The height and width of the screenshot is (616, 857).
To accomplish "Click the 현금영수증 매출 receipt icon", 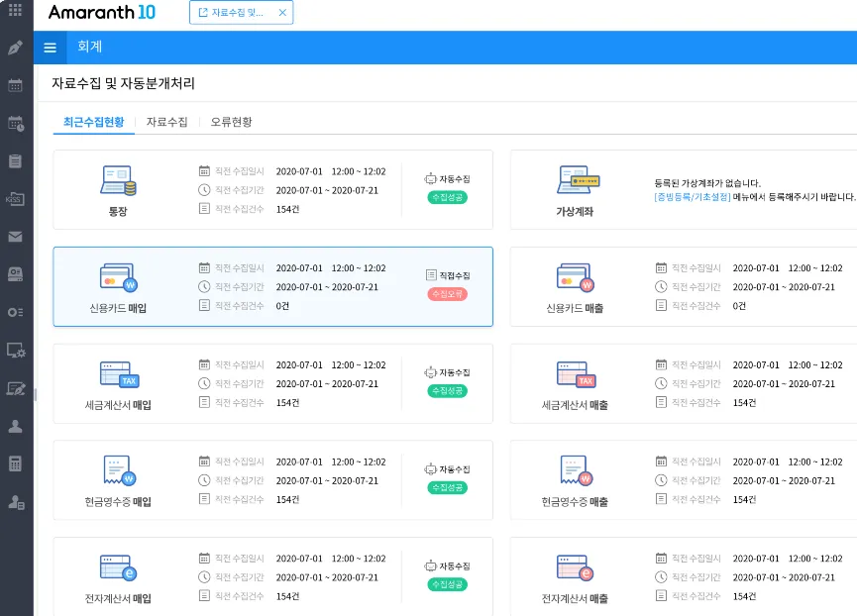I will tap(576, 470).
